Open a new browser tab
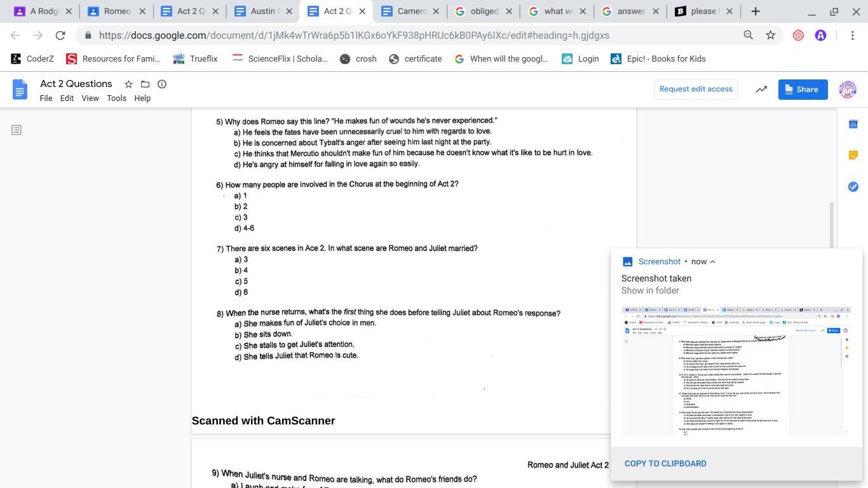This screenshot has width=868, height=488. 756,11
